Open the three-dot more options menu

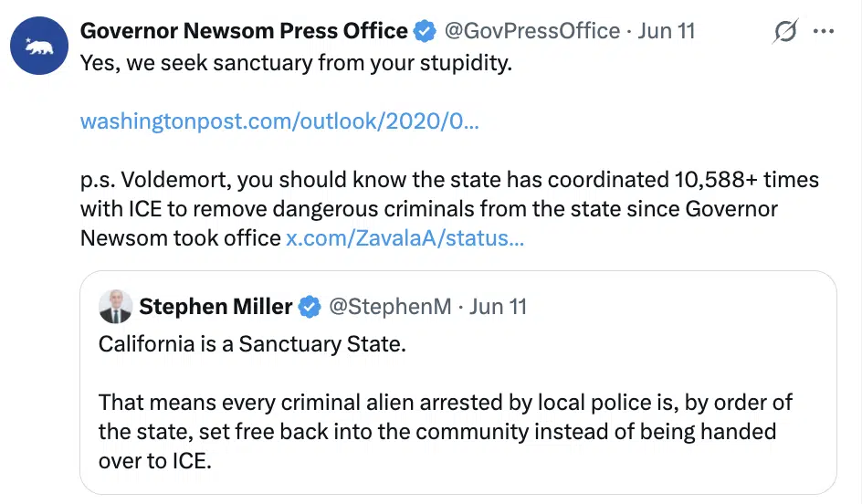tap(823, 31)
